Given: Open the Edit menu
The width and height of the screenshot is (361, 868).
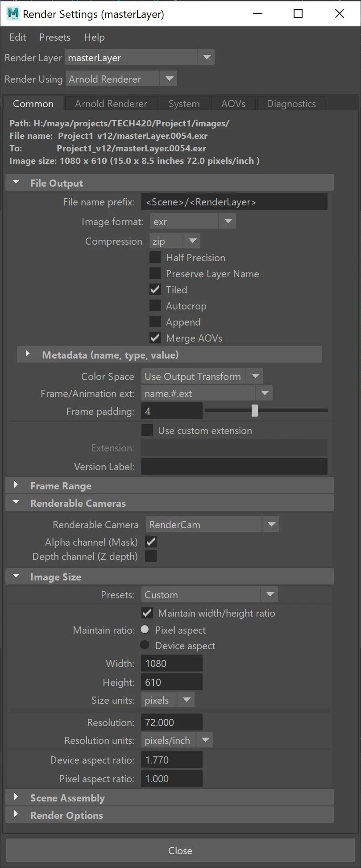Looking at the screenshot, I should pyautogui.click(x=18, y=38).
